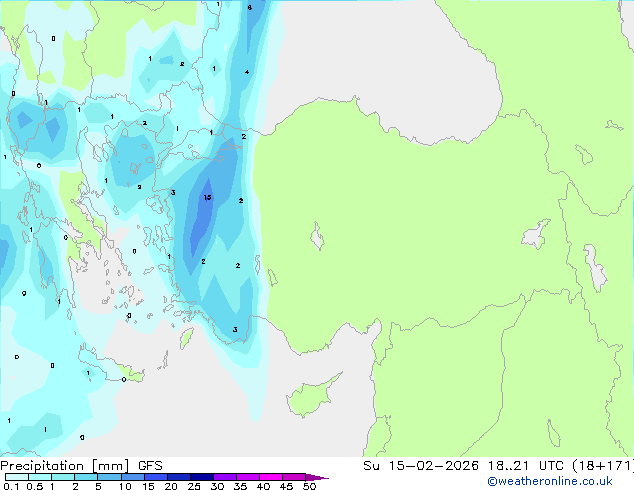Image resolution: width=634 pixels, height=490 pixels.
Task: Pick the legend color between 1 and 2
Action: [63, 477]
